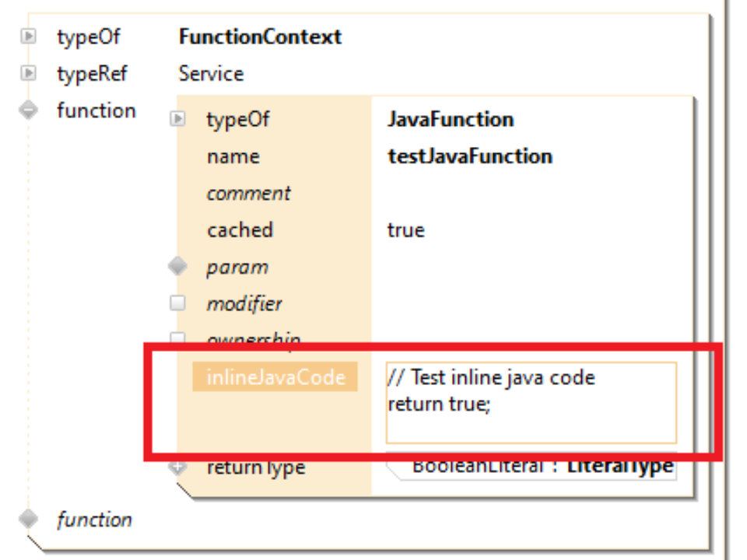Expand the top typeOf FunctionContext row
747x560 pixels.
click(29, 36)
